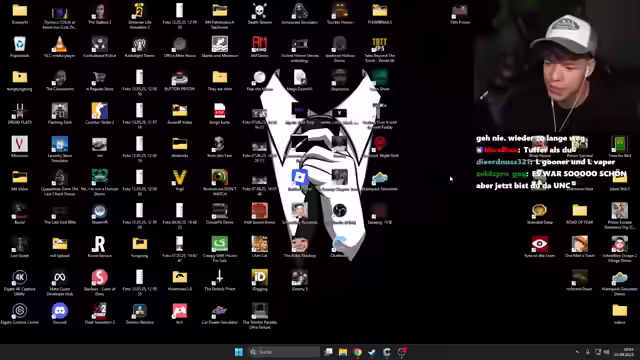Click The Stanley Parable Ultra Deluxe icon

coord(260,311)
